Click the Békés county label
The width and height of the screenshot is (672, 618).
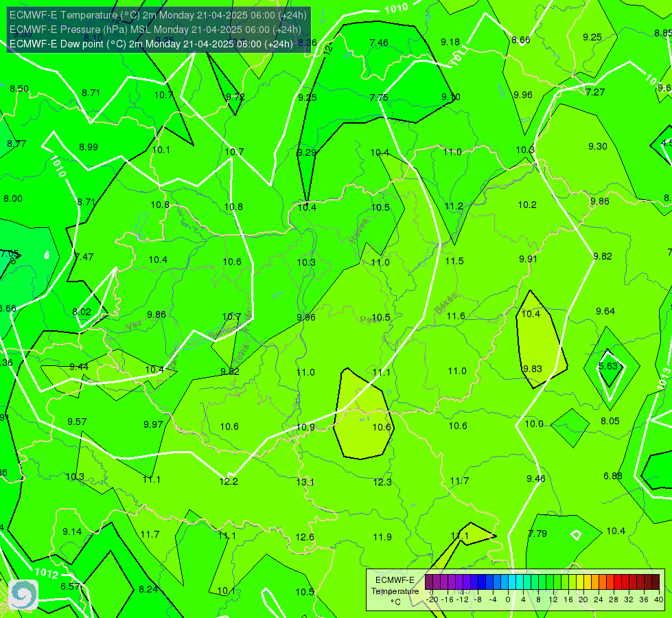click(445, 304)
